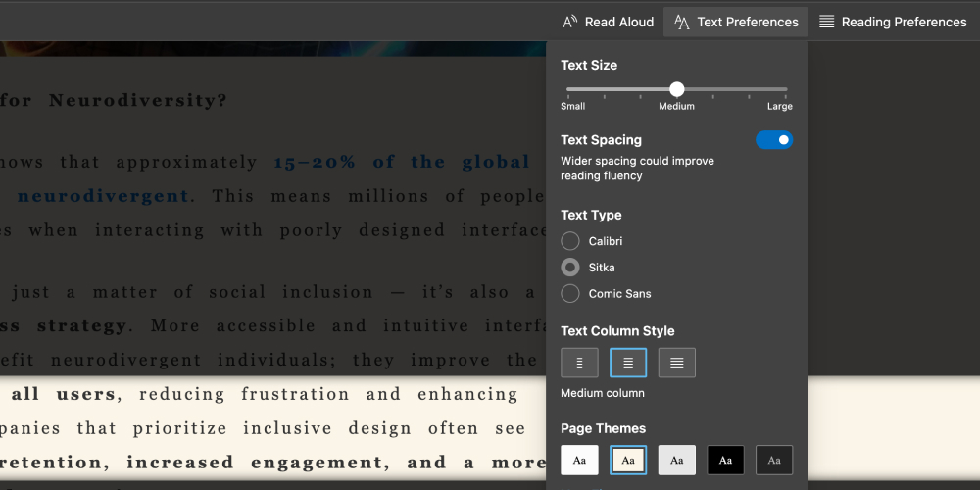
Task: Click the Text Size slider handle
Action: pyautogui.click(x=677, y=89)
